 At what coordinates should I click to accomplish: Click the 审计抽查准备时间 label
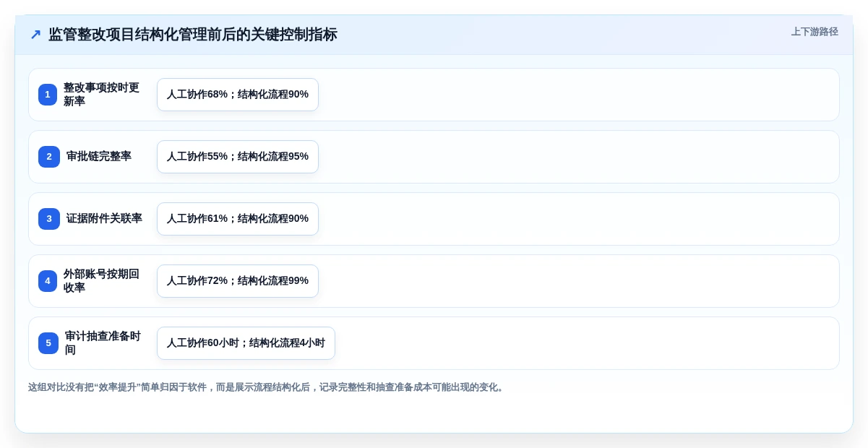coord(103,343)
